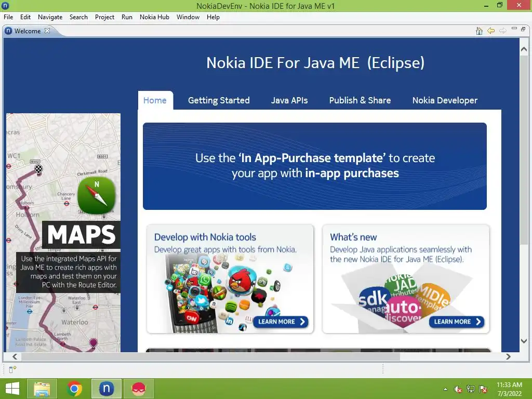Image resolution: width=532 pixels, height=399 pixels.
Task: Click the vertical scrollbar thumb
Action: point(524,149)
